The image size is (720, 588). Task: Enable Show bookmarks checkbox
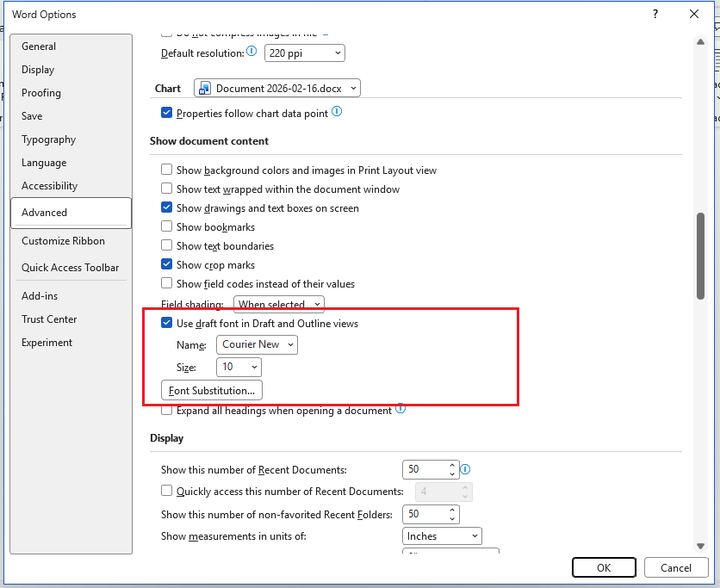pos(167,226)
